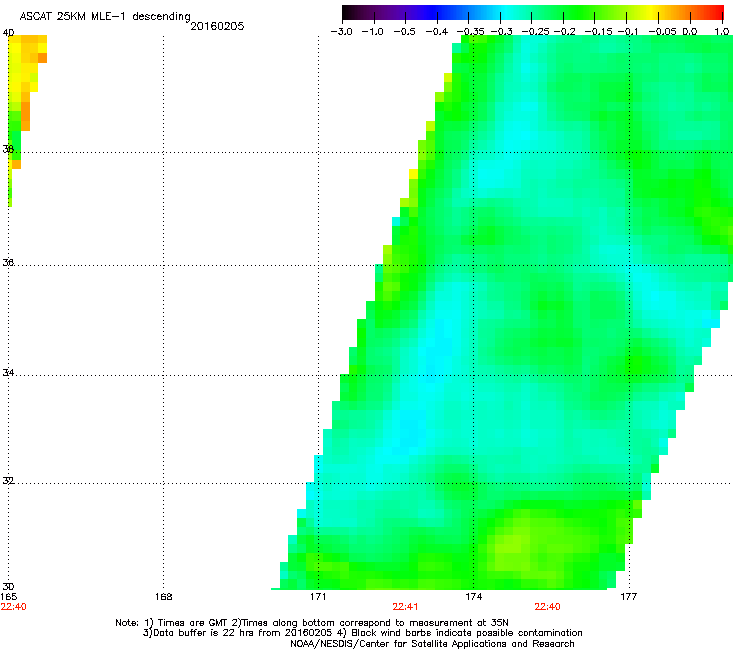Click the latitude label "36"
Viewport: 740px width, 650px height.
8,262
